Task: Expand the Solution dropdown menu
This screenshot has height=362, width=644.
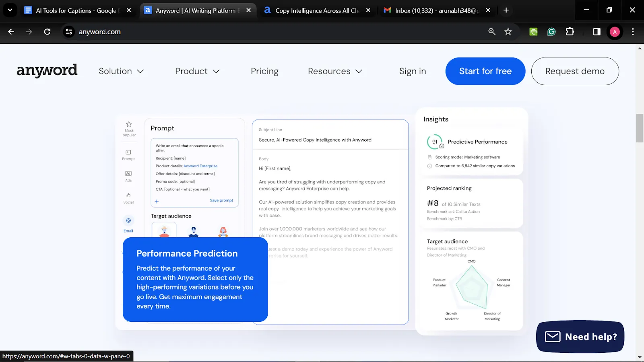Action: tap(121, 71)
